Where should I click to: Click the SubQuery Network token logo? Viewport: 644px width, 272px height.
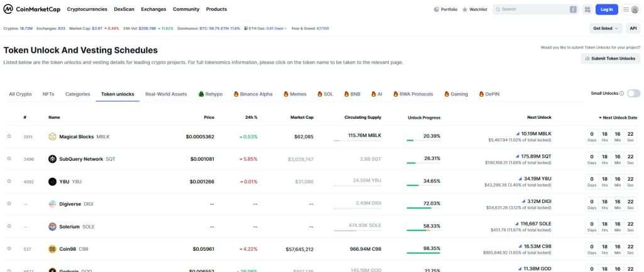(x=53, y=159)
